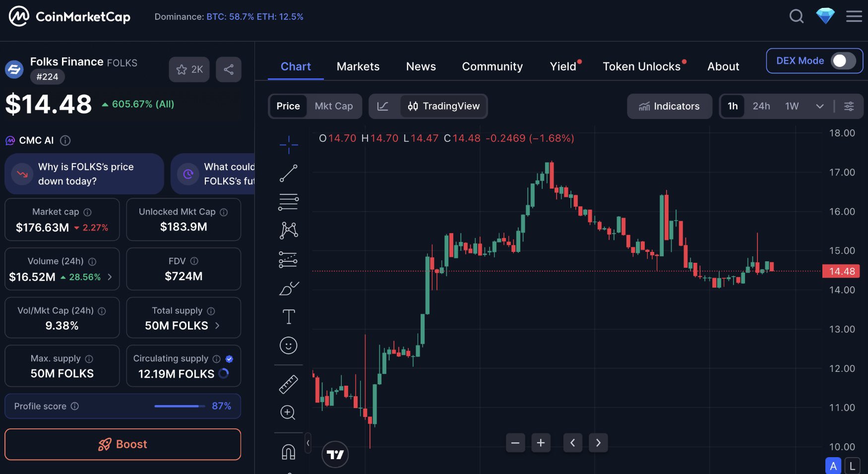The image size is (868, 474).
Task: Open the News tab
Action: (x=421, y=66)
